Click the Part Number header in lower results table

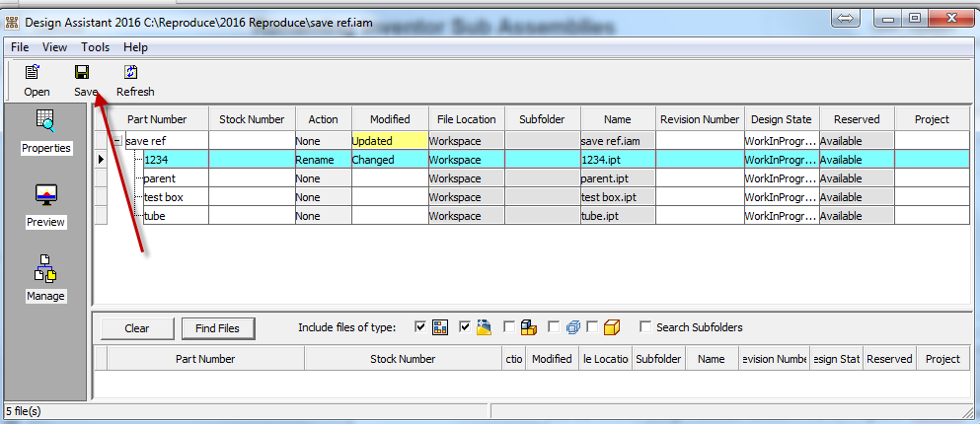click(205, 359)
